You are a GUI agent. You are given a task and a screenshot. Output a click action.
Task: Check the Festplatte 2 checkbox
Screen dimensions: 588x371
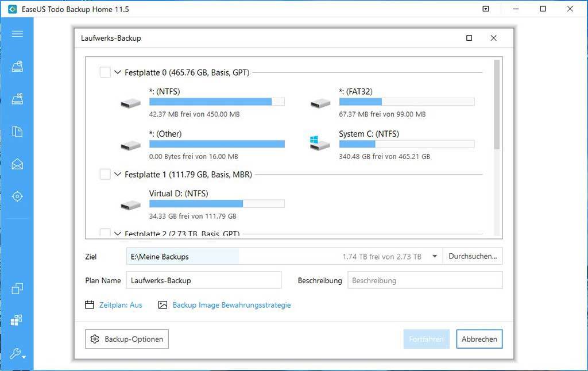pos(105,233)
